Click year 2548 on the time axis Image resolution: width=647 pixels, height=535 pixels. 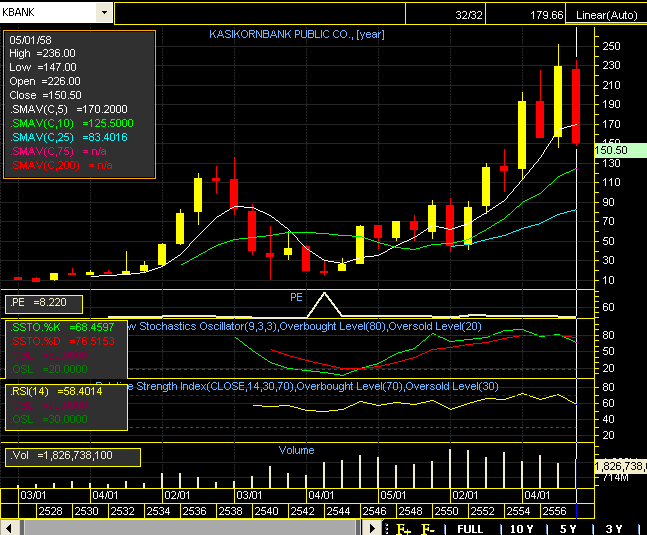[411, 511]
